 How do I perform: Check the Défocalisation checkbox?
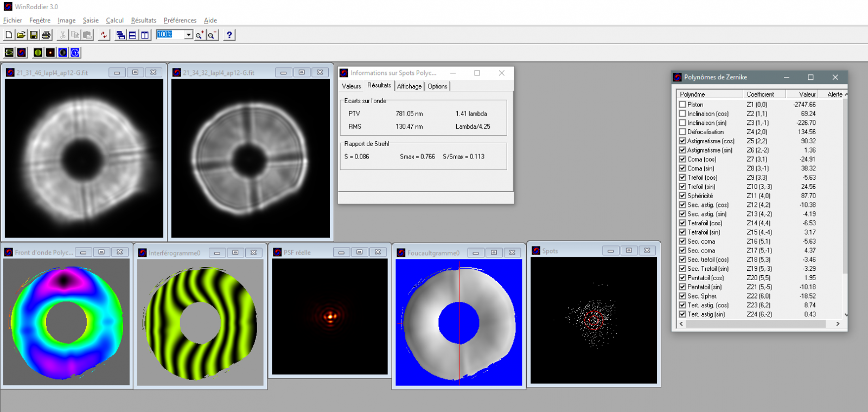click(682, 132)
